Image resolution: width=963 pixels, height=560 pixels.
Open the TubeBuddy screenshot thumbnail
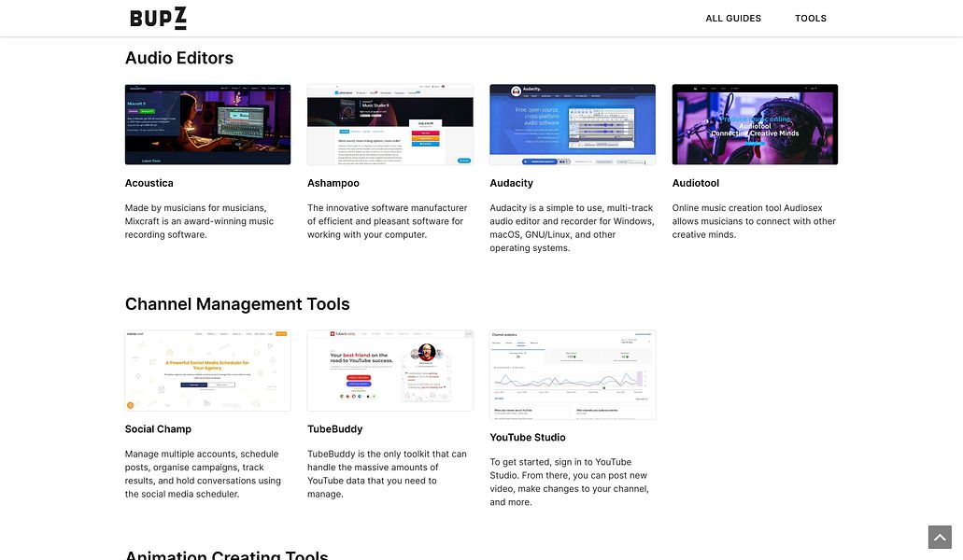click(390, 371)
